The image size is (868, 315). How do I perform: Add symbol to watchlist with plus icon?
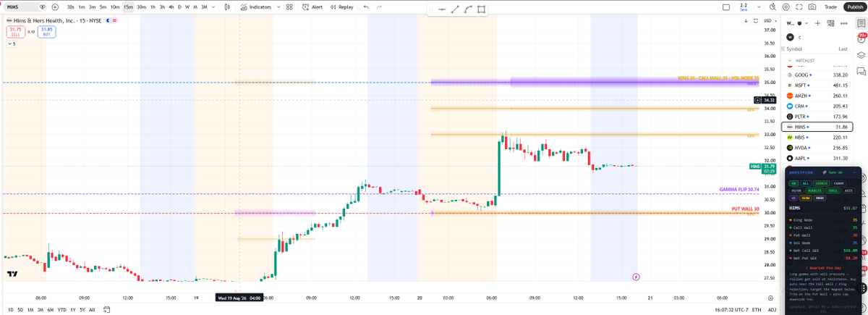tap(817, 23)
